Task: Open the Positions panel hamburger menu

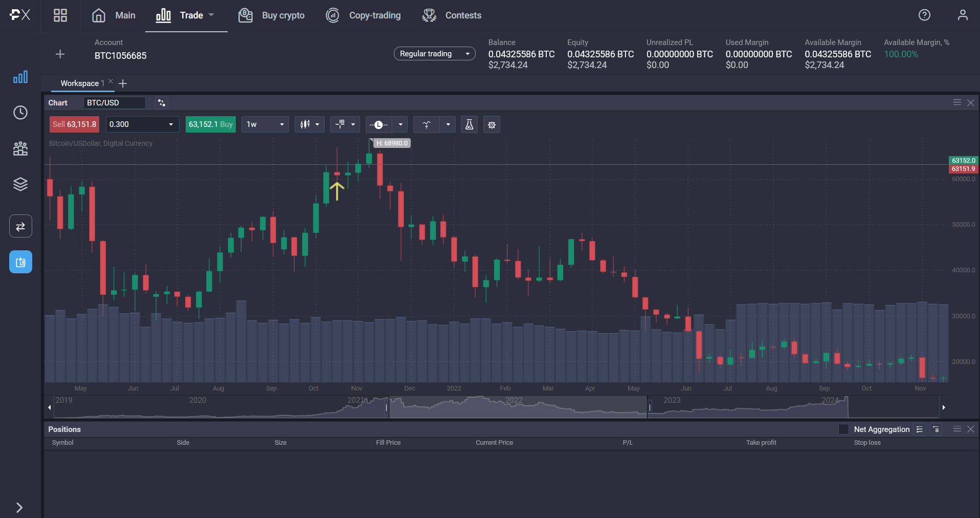Action: [957, 429]
